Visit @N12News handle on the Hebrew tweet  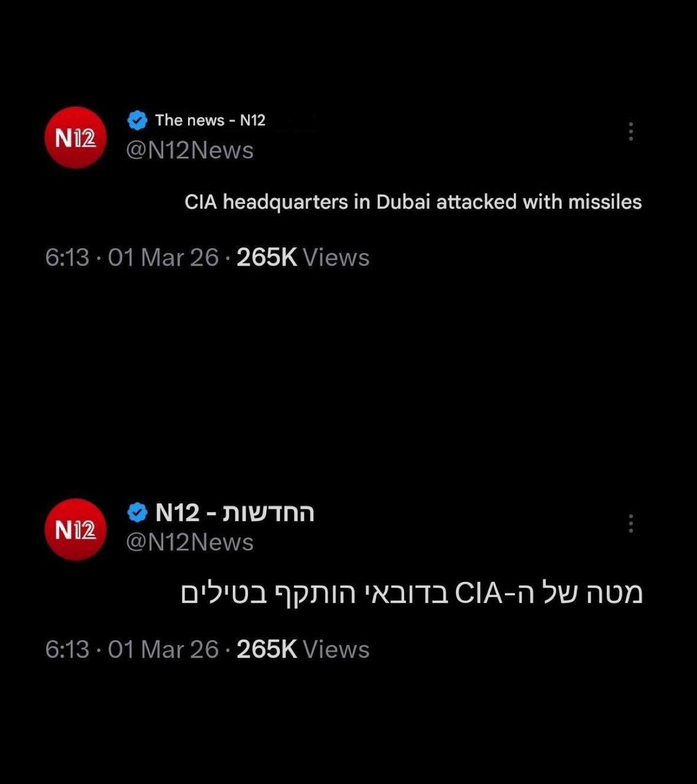pos(190,543)
